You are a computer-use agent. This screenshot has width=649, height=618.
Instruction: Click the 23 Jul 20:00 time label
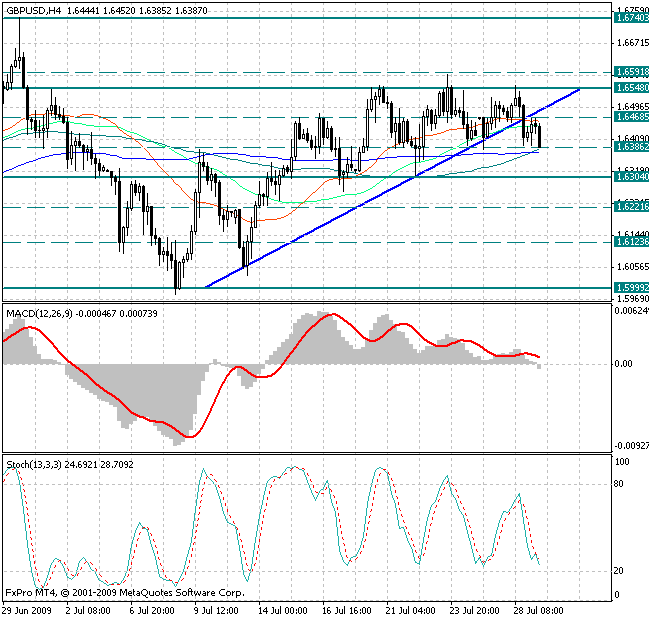pos(474,611)
